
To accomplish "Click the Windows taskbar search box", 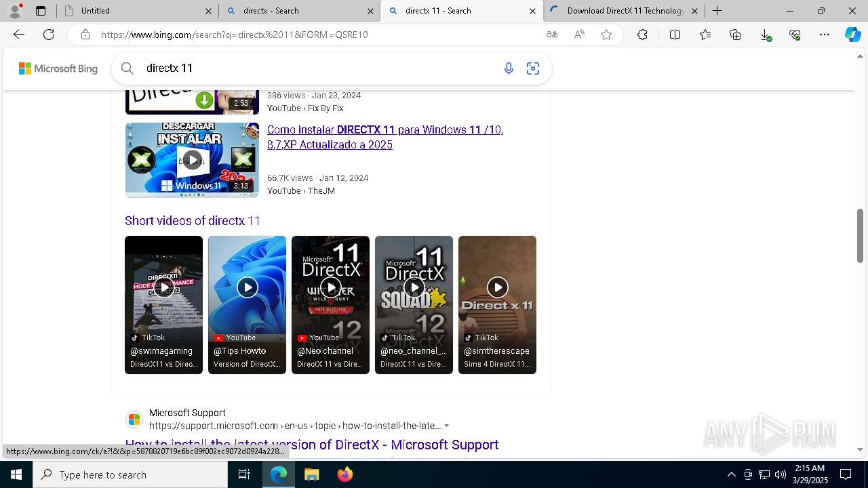I will tap(130, 474).
